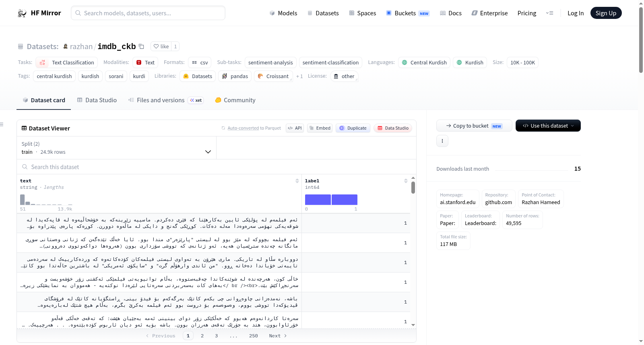Open the Docs menu item
644x345 pixels.
point(451,13)
